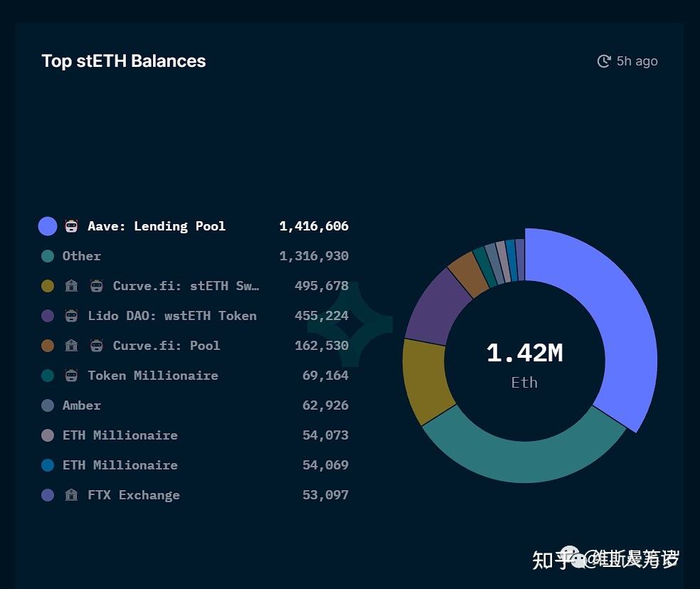Select the teal Other legend dot
This screenshot has height=589, width=700.
tap(48, 256)
